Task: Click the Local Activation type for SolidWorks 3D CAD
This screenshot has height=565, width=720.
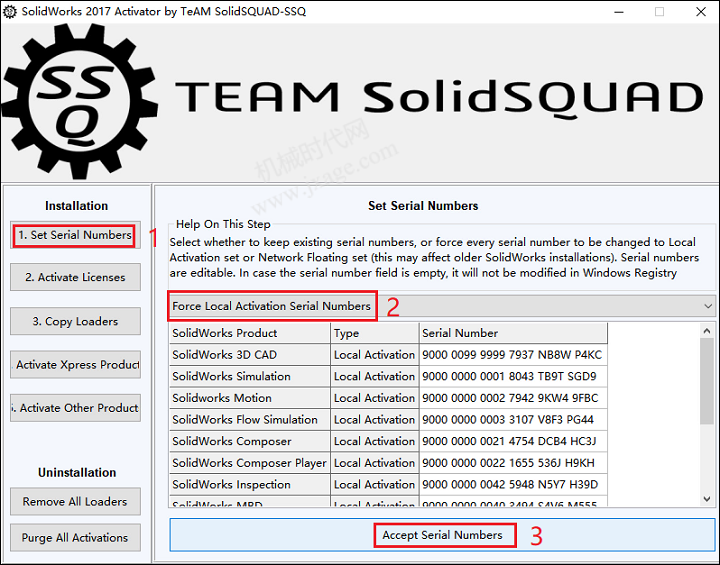Action: pos(375,355)
